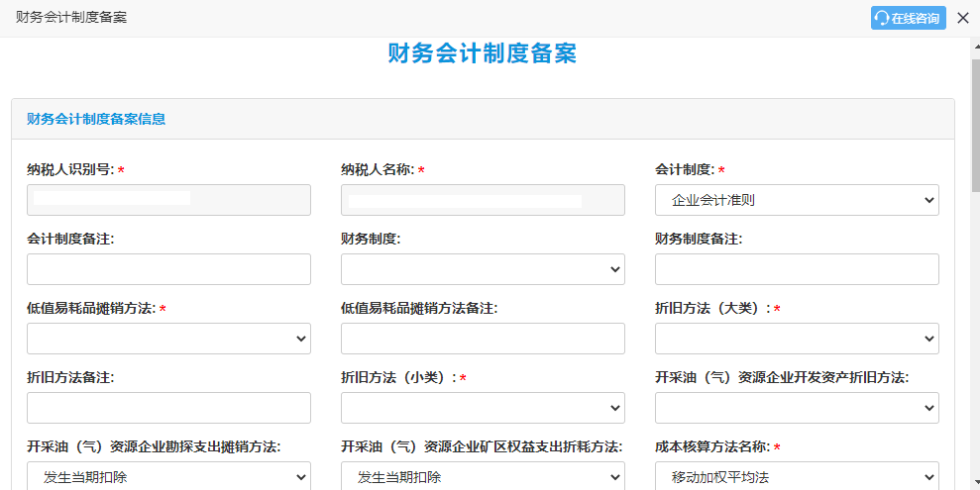Click the 低值易耗品摊销方法备注 input field
Screen dimensions: 980x490
483,339
